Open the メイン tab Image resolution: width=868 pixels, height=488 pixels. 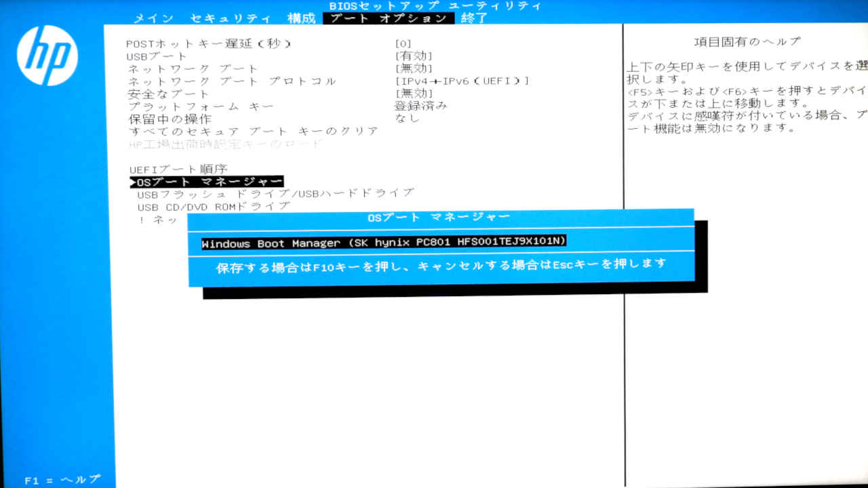[x=153, y=18]
